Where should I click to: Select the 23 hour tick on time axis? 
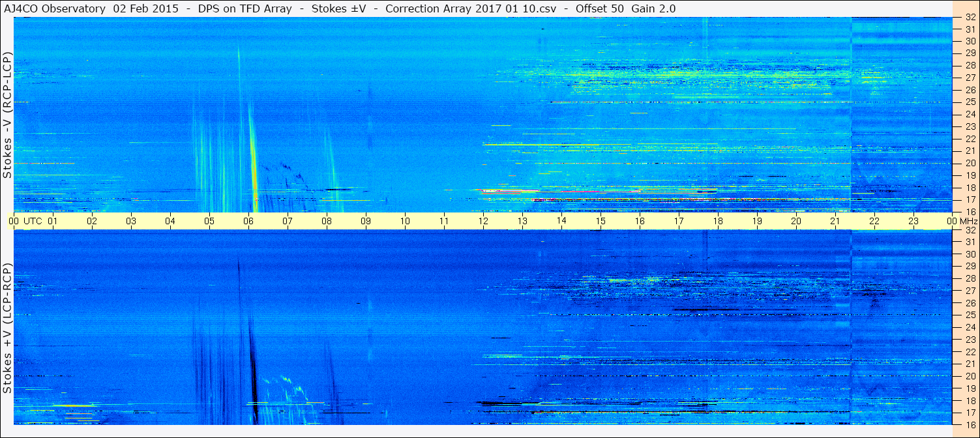(913, 221)
